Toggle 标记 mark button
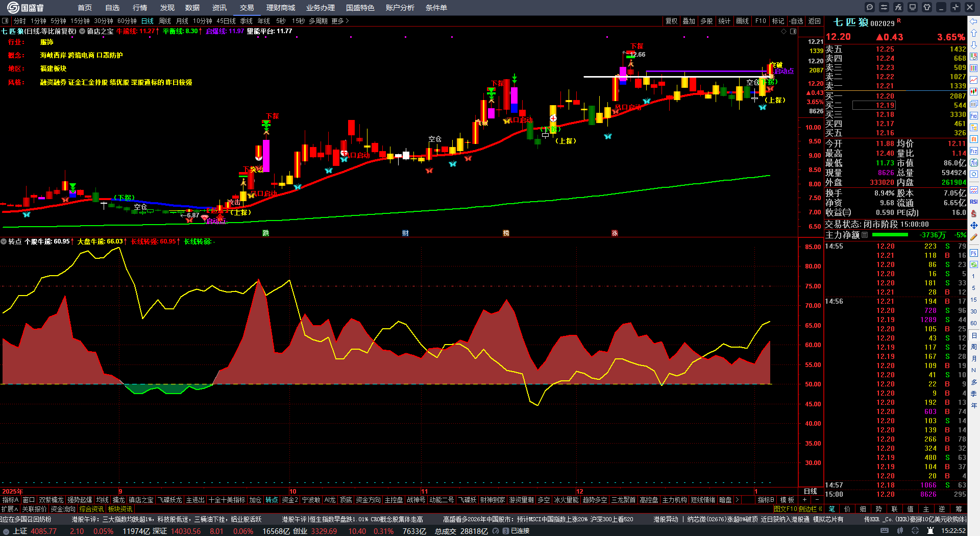 pos(778,21)
